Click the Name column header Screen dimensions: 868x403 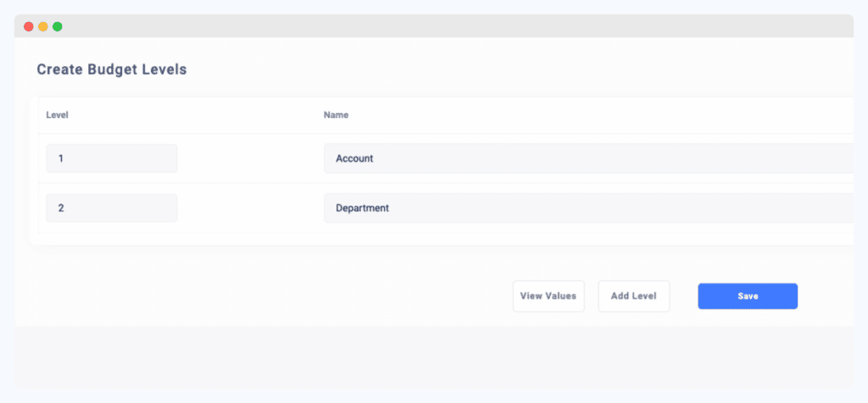click(336, 115)
